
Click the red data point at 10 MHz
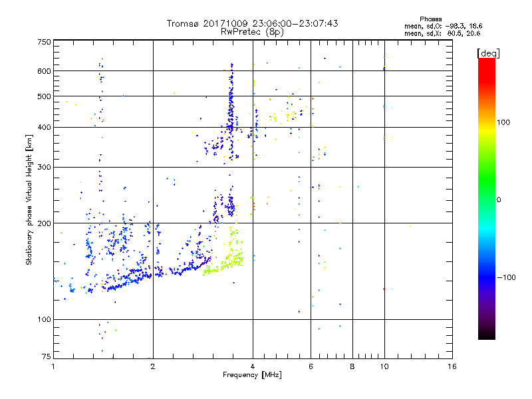tap(384, 289)
